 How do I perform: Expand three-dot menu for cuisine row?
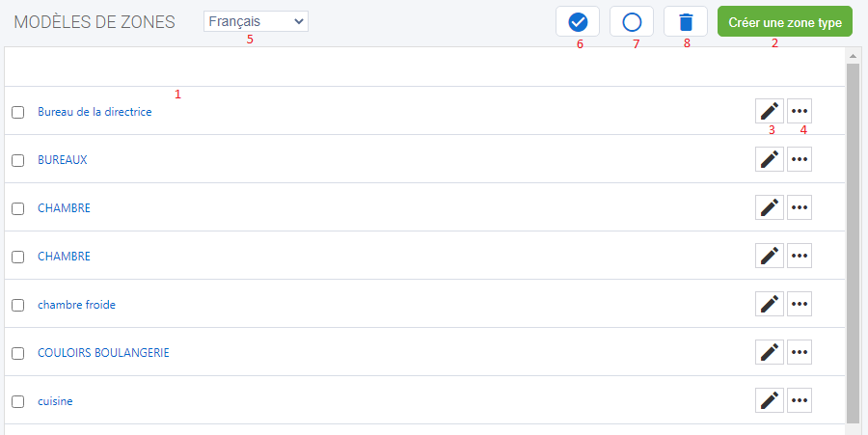coord(800,400)
